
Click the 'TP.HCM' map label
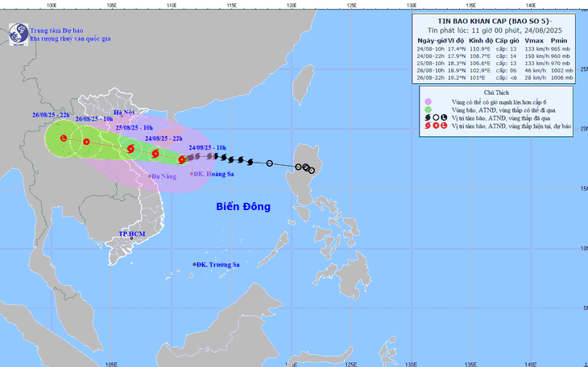[x=131, y=234]
